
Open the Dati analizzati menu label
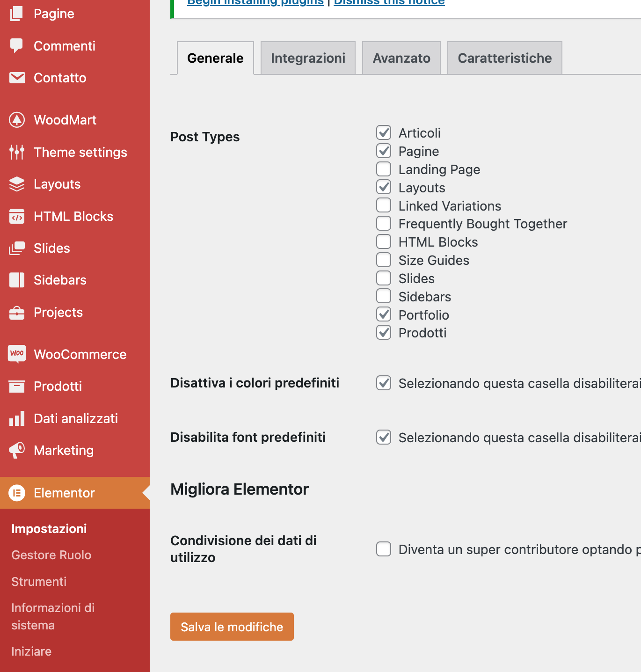click(76, 418)
